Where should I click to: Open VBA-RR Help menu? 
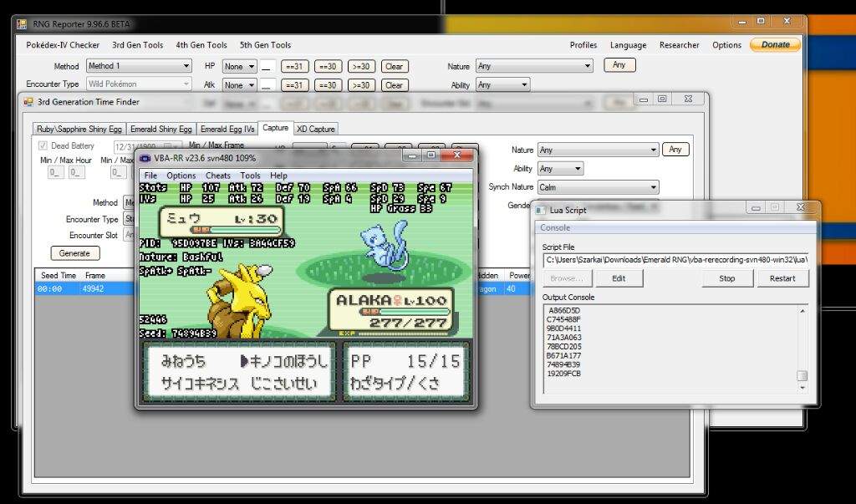278,176
